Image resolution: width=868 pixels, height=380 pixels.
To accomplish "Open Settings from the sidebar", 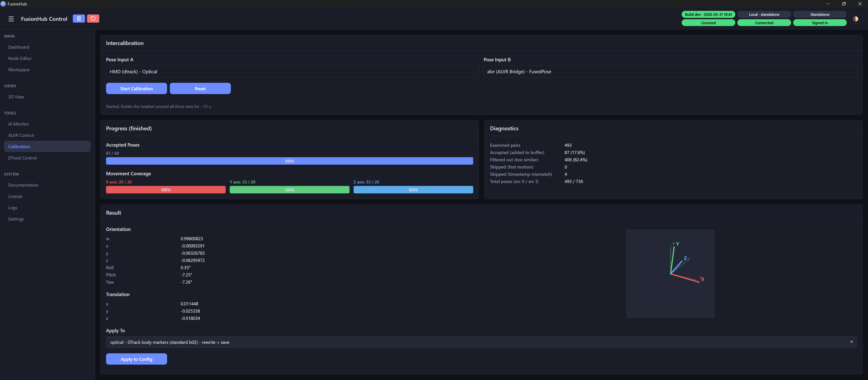I will (x=47, y=219).
